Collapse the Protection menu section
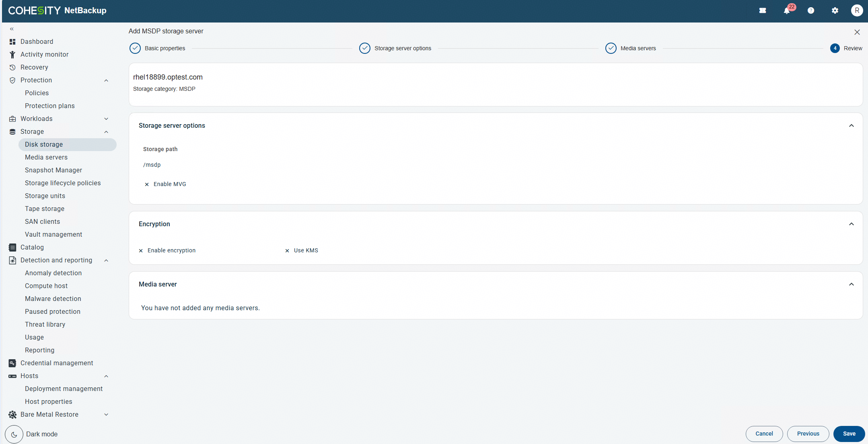The width and height of the screenshot is (868, 444). click(x=106, y=80)
